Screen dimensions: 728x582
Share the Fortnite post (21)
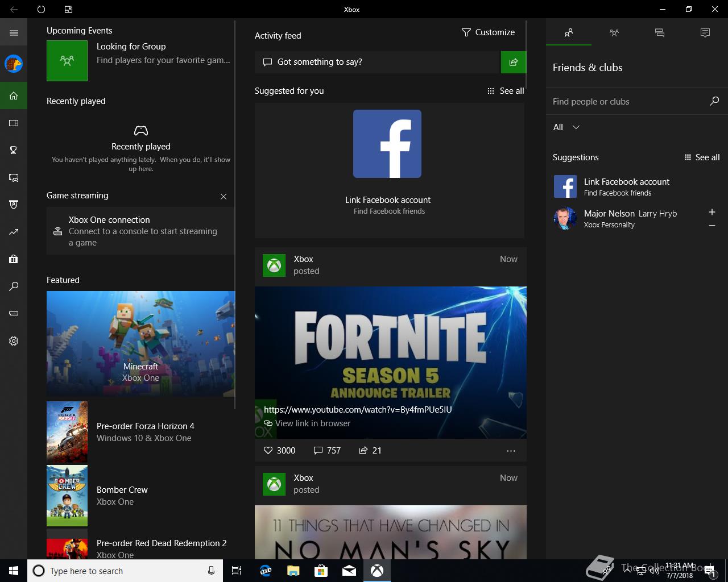370,450
